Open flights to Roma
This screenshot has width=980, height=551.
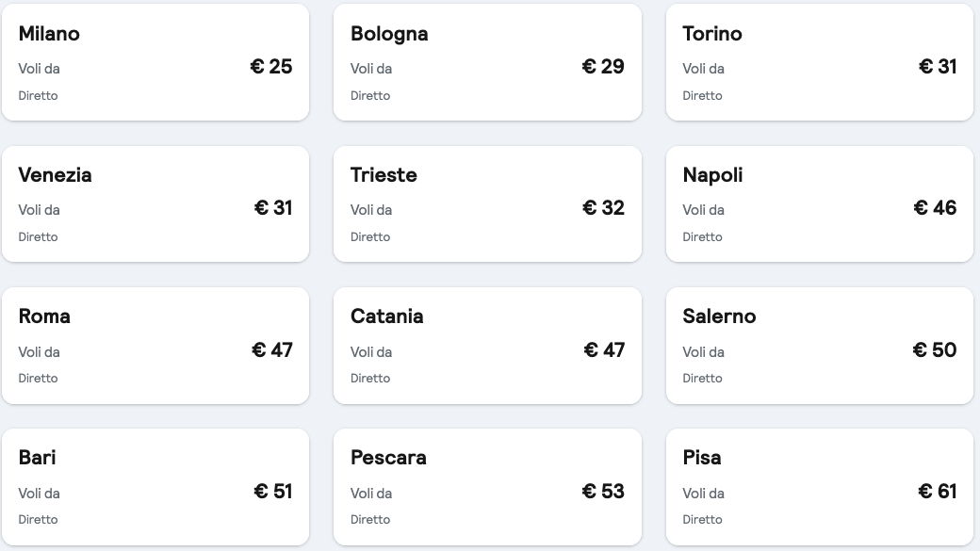pos(155,346)
